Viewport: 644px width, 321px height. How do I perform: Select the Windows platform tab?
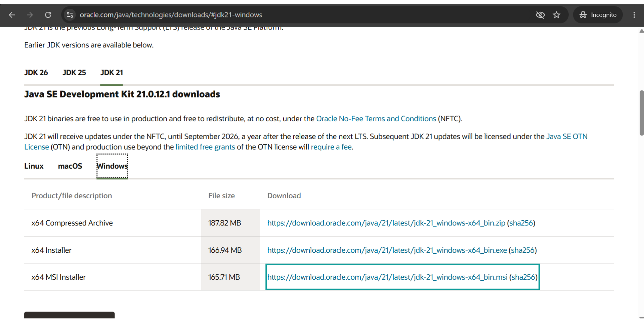[112, 166]
